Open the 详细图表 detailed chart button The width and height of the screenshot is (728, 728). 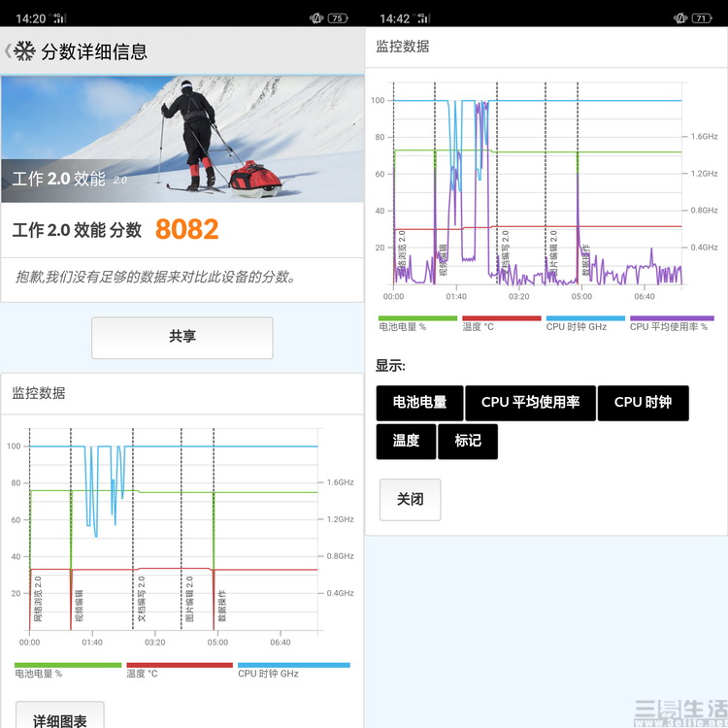[59, 718]
